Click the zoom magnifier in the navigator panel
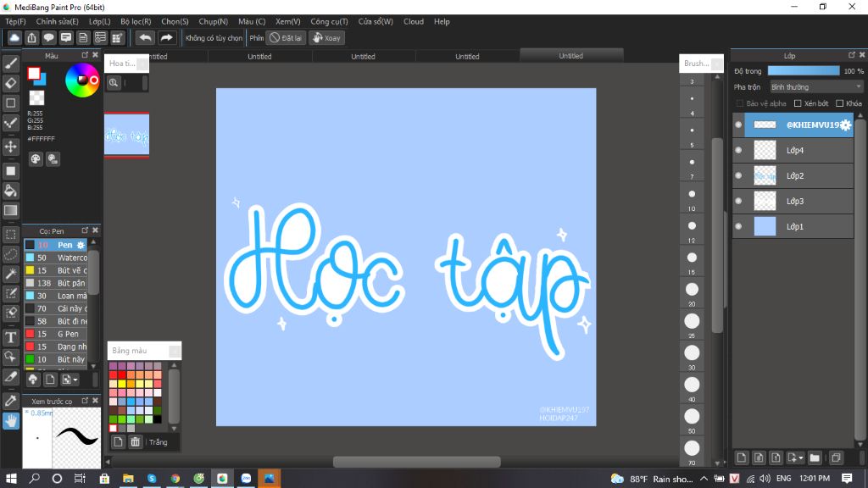The width and height of the screenshot is (868, 488). point(114,82)
